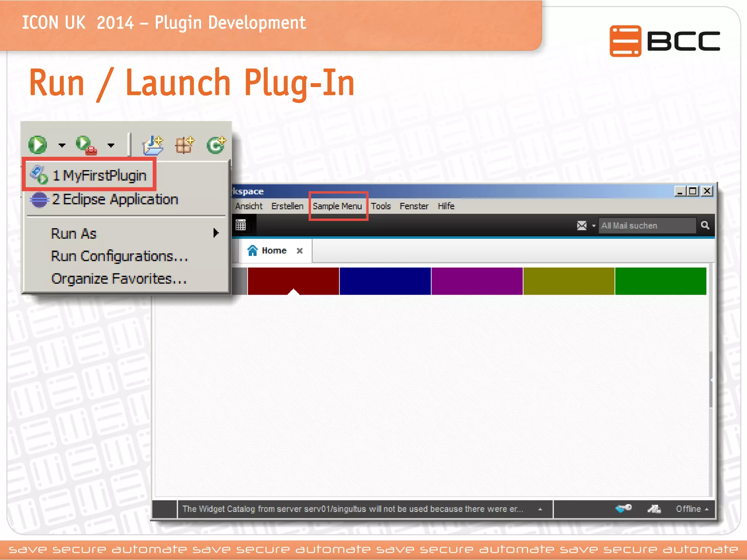This screenshot has width=747, height=560.
Task: Open the mail search scope dropdown
Action: click(x=593, y=226)
